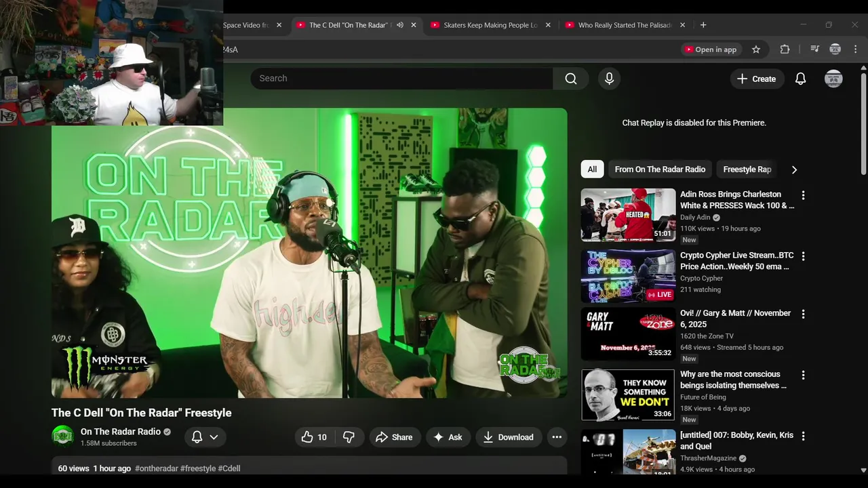Click the Share button
The width and height of the screenshot is (868, 488).
click(x=394, y=437)
